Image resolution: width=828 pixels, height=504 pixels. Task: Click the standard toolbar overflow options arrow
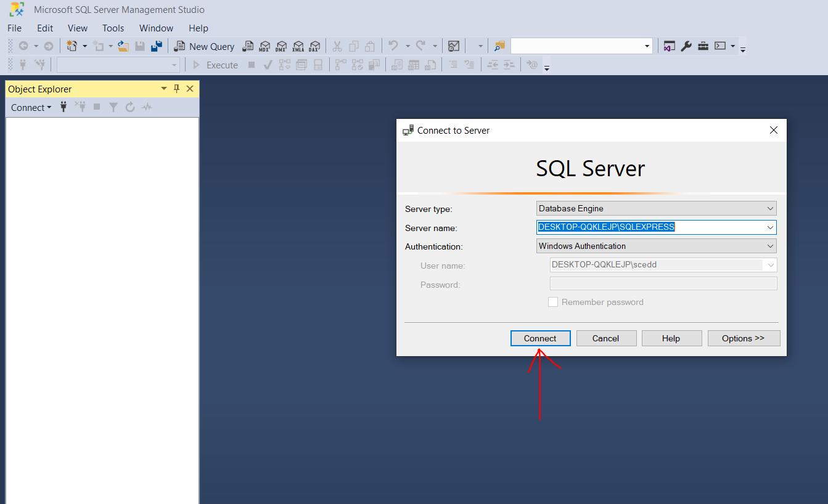tap(743, 49)
